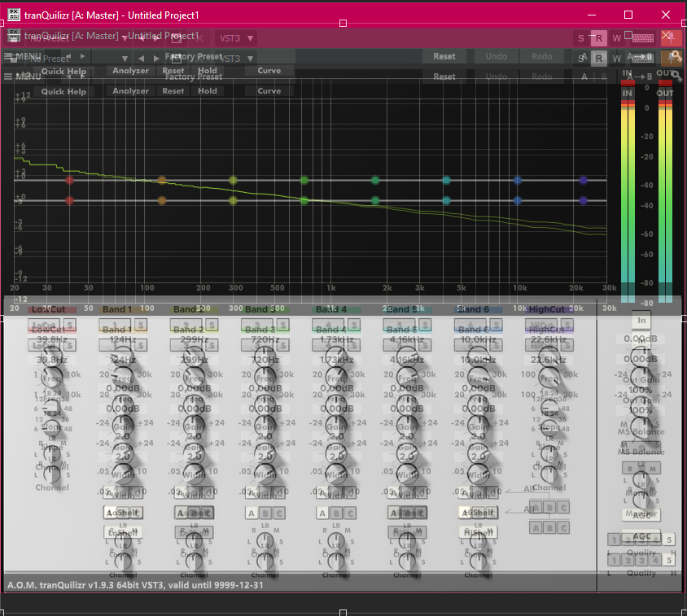Toggle the Analyzer display
This screenshot has height=616, width=687.
[x=131, y=71]
